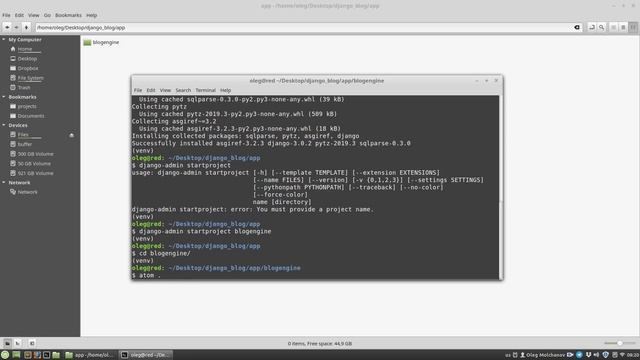Viewport: 640px width, 360px height.
Task: Open file search in file manager
Action: pos(602,27)
